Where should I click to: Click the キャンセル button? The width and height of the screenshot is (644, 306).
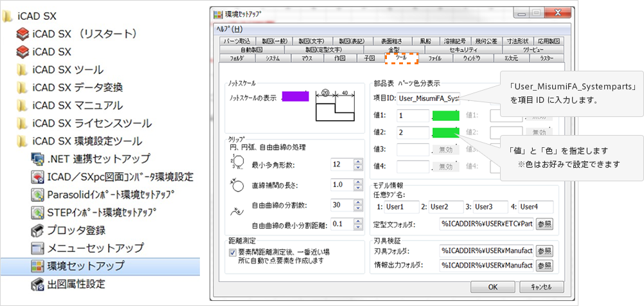[x=541, y=287]
